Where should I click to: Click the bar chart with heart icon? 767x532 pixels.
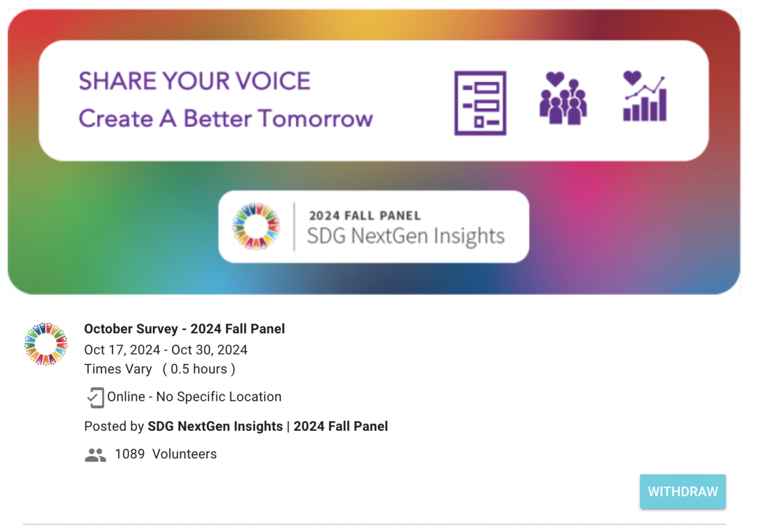tap(645, 96)
